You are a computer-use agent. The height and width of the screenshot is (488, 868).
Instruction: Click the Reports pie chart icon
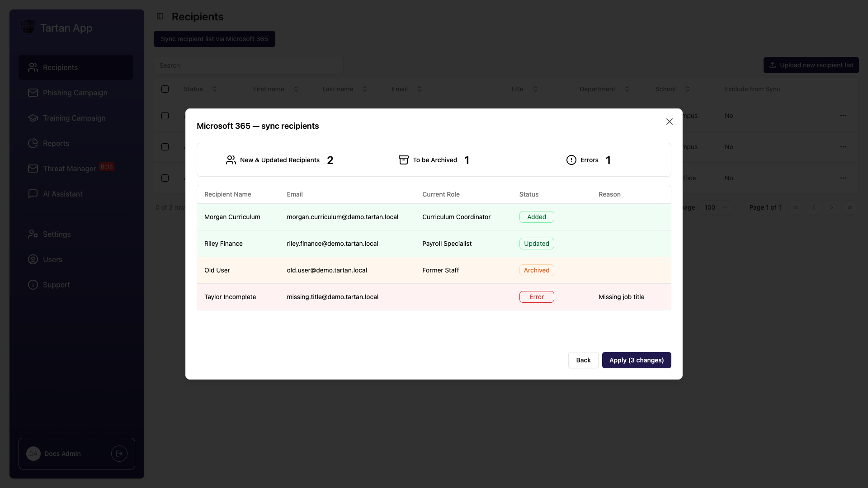click(33, 143)
